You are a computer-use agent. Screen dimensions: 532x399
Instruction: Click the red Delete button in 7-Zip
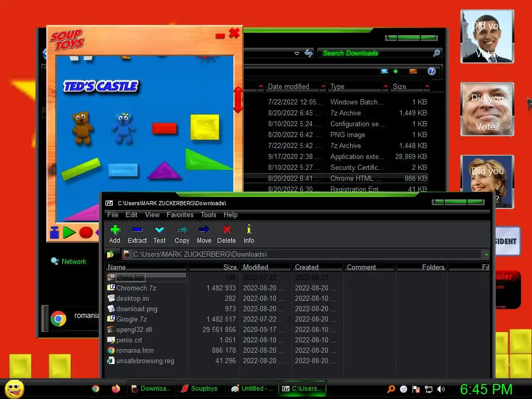click(227, 234)
